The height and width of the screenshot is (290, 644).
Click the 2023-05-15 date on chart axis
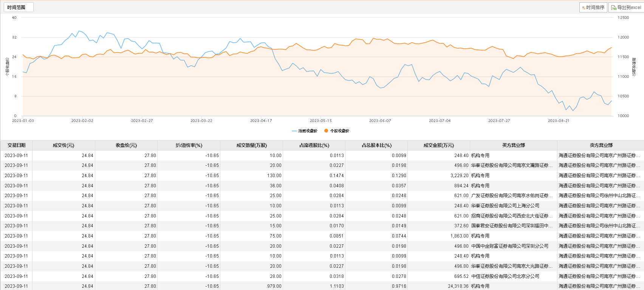click(320, 121)
